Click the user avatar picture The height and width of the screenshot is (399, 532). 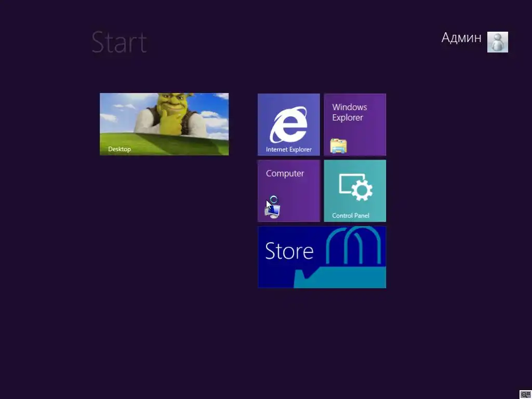coord(497,42)
